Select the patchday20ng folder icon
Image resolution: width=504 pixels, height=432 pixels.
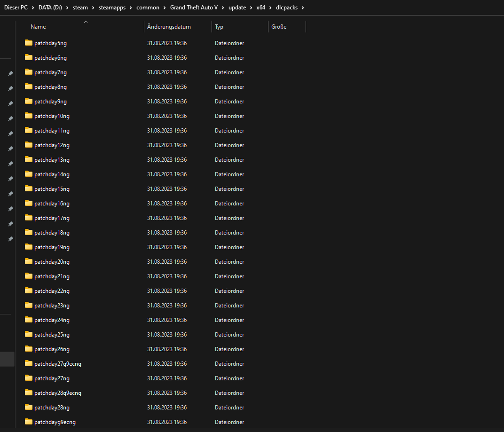coord(29,261)
